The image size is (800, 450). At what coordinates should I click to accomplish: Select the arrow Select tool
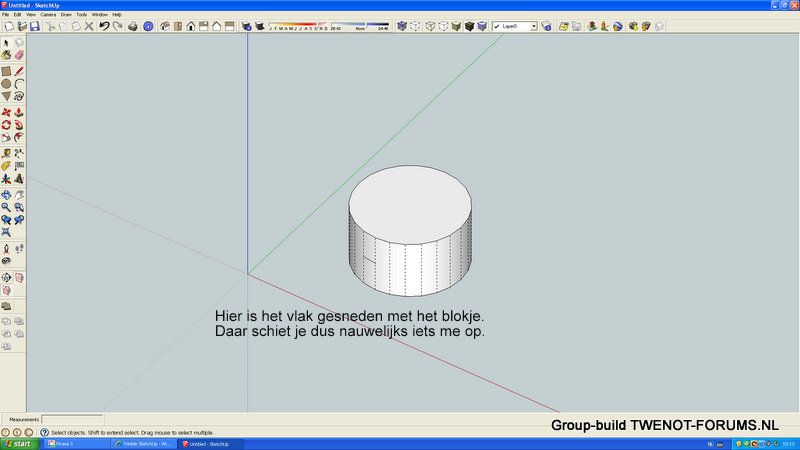click(x=6, y=43)
